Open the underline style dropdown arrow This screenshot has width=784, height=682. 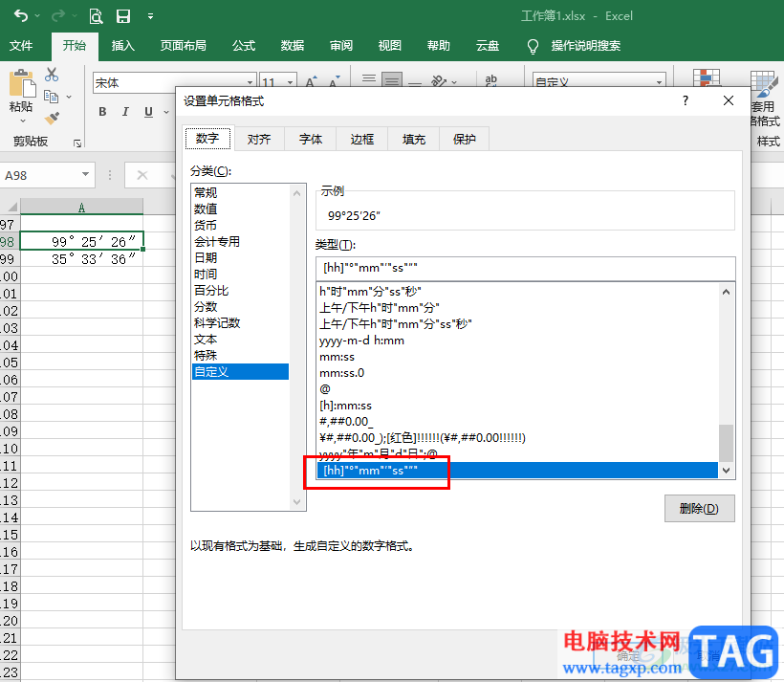[166, 112]
